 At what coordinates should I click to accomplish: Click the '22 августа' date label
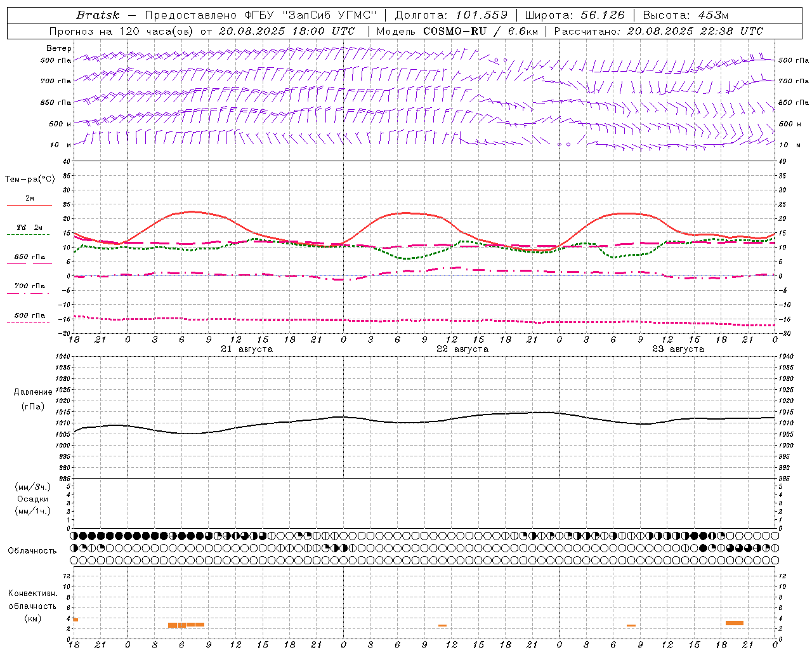(462, 349)
